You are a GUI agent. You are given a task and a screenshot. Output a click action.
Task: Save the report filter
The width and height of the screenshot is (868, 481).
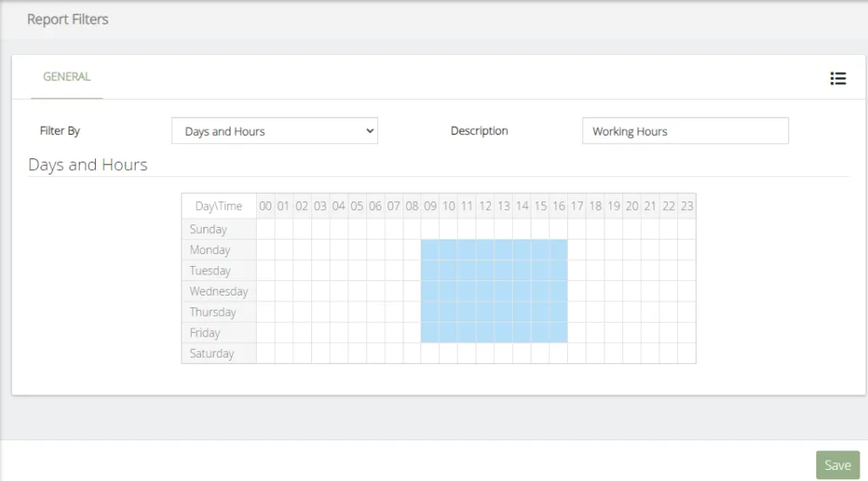coord(837,465)
